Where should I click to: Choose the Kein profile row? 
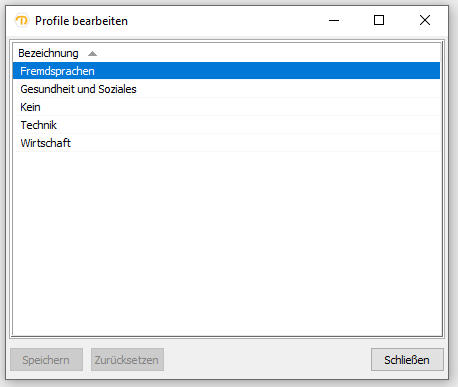(x=226, y=107)
